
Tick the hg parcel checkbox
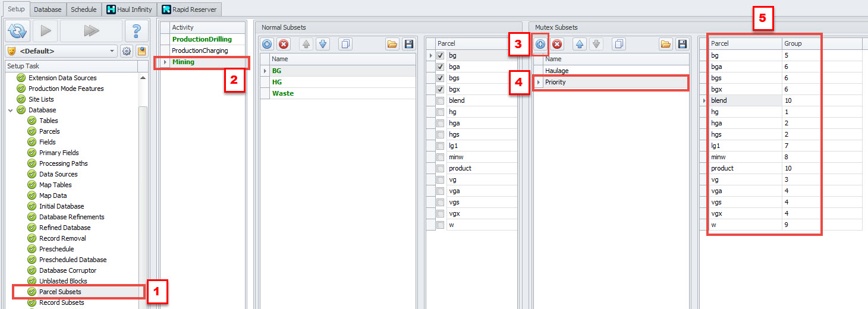pos(441,112)
